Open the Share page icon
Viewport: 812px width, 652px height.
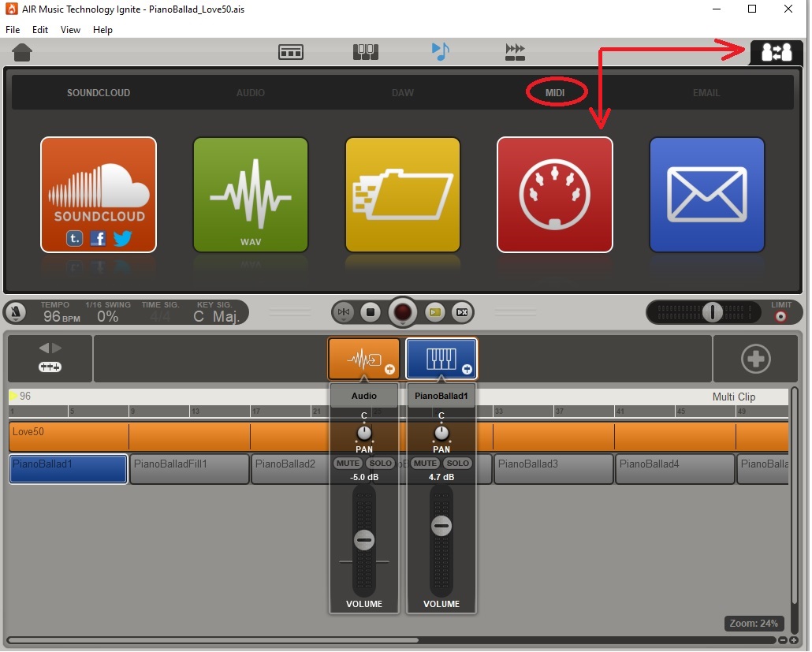click(777, 52)
